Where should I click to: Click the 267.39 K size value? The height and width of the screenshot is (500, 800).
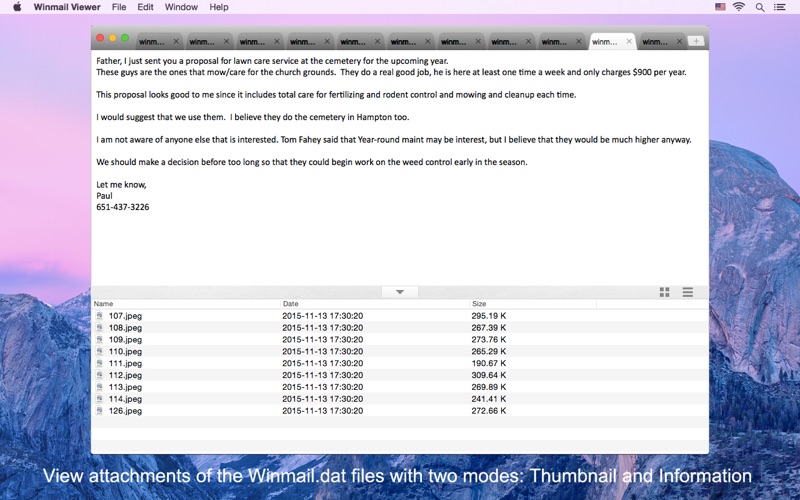489,328
